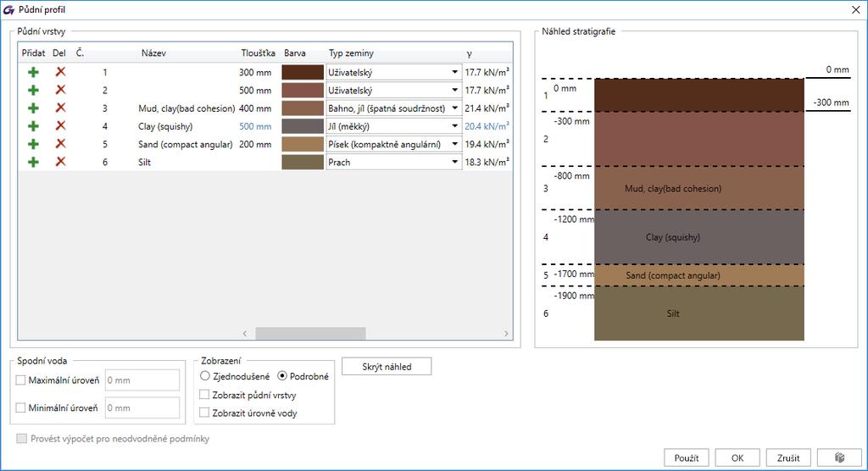
Task: Delete the Mud, clay layer
Action: (60, 108)
